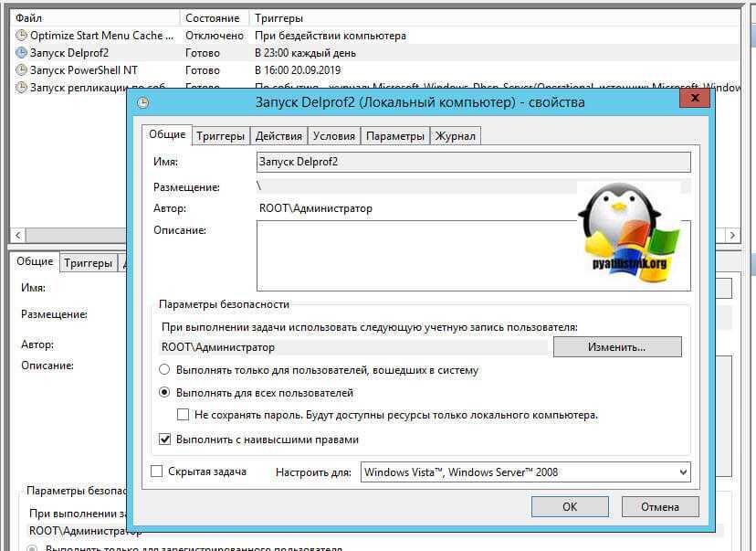Select Триггеры tab in background window
The image size is (756, 551).
pos(89,263)
